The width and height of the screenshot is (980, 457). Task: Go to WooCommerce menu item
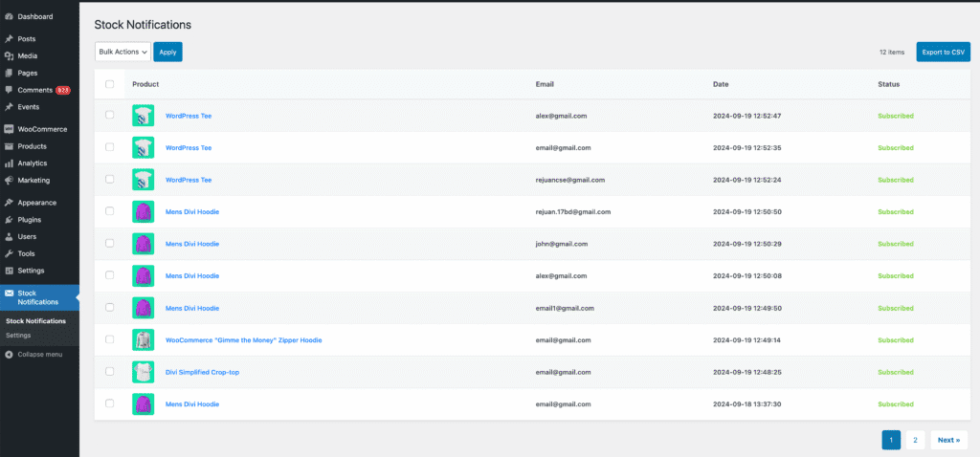pyautogui.click(x=42, y=129)
